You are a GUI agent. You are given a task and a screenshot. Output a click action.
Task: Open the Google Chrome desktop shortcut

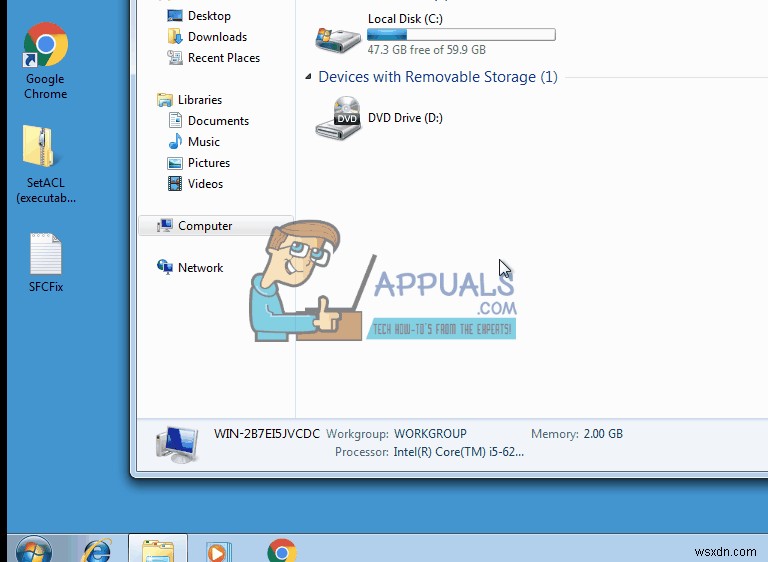(45, 45)
